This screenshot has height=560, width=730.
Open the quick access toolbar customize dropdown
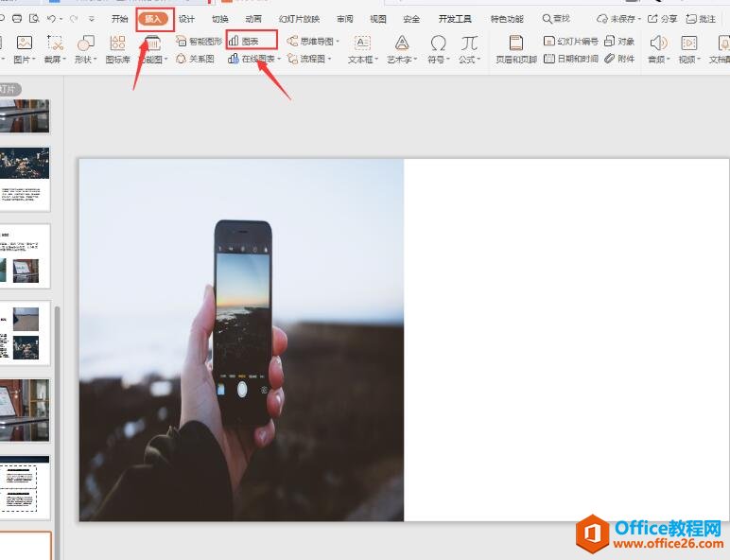[x=91, y=19]
